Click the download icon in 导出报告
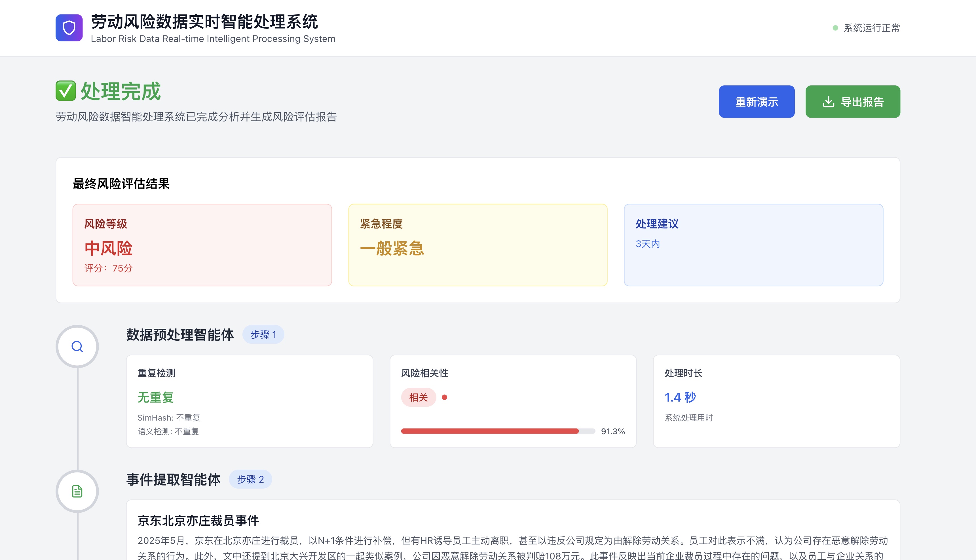 click(828, 102)
